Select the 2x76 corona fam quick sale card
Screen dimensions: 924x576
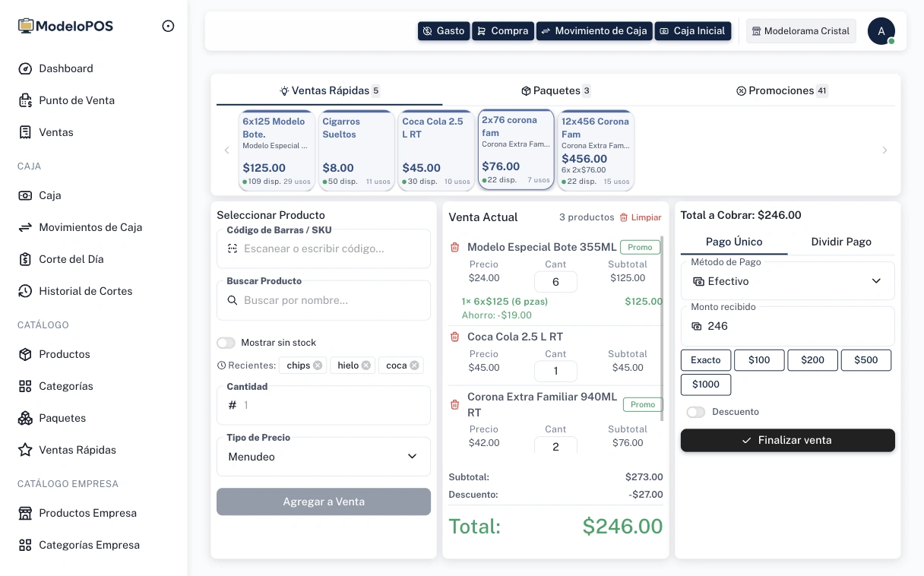[516, 149]
